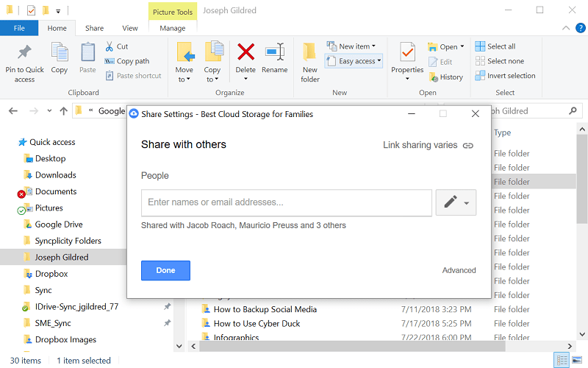Click the names or email addresses field

point(287,203)
